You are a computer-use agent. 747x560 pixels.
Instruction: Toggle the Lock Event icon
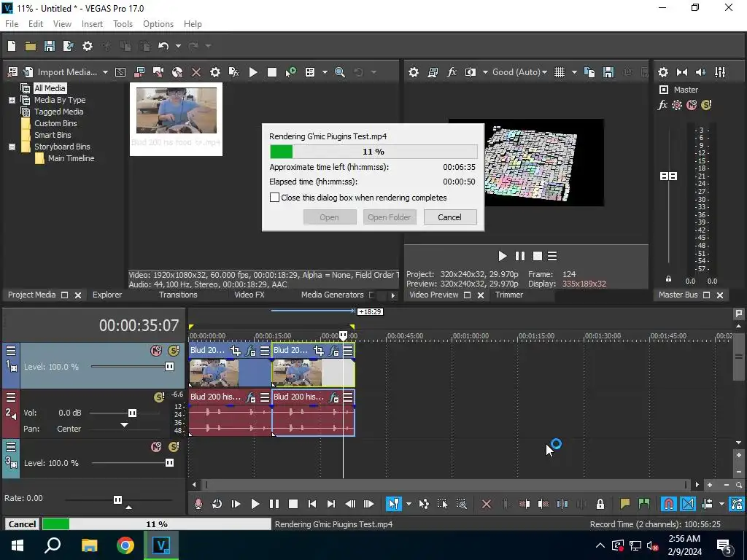click(600, 504)
